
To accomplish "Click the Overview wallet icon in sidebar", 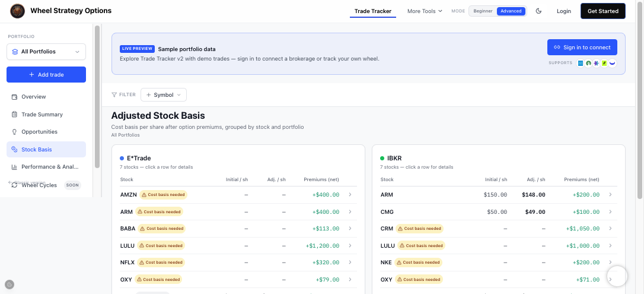I will 14,97.
